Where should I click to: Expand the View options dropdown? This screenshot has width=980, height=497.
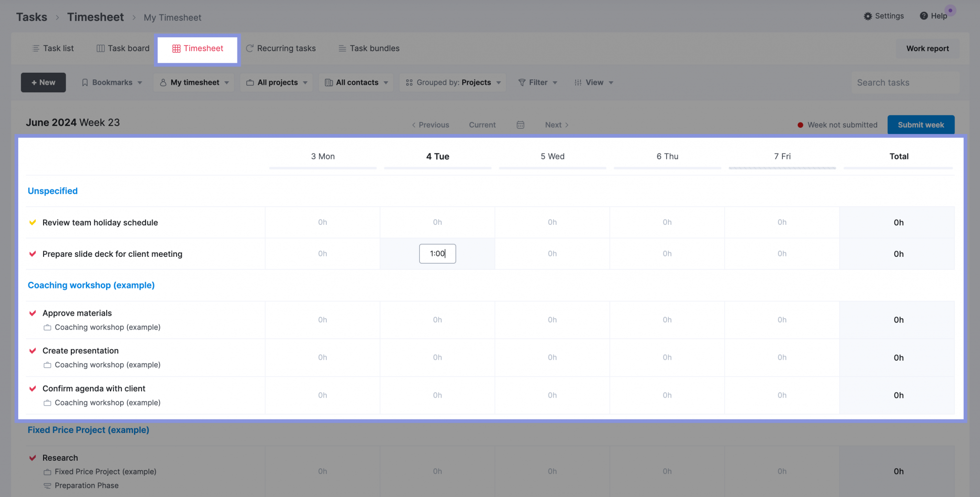click(593, 82)
